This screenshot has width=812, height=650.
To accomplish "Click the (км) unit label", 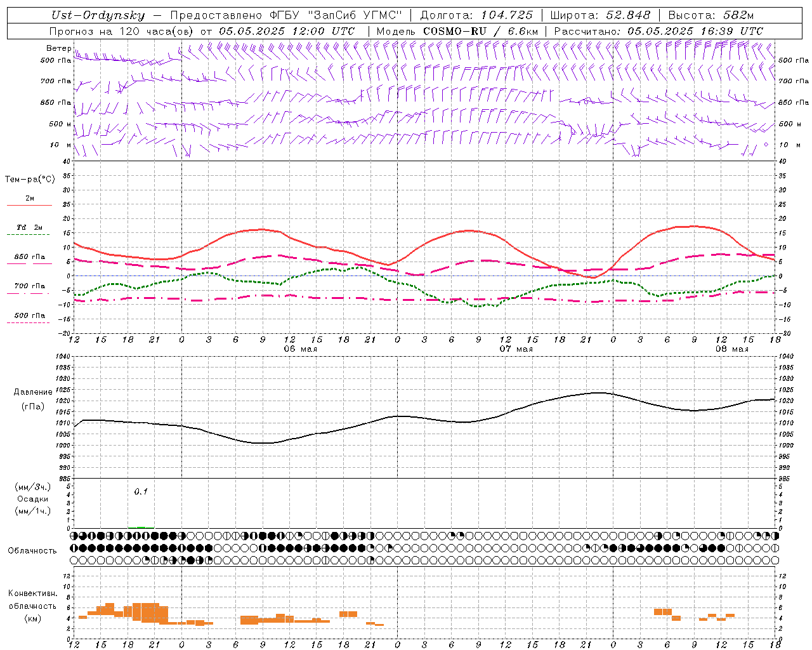I will [32, 618].
